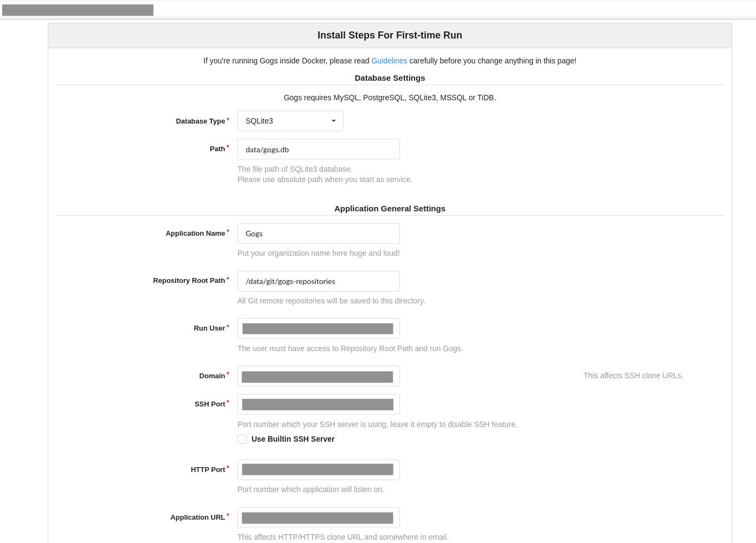Click 'Port number which your SSH server' hint

pos(377,424)
